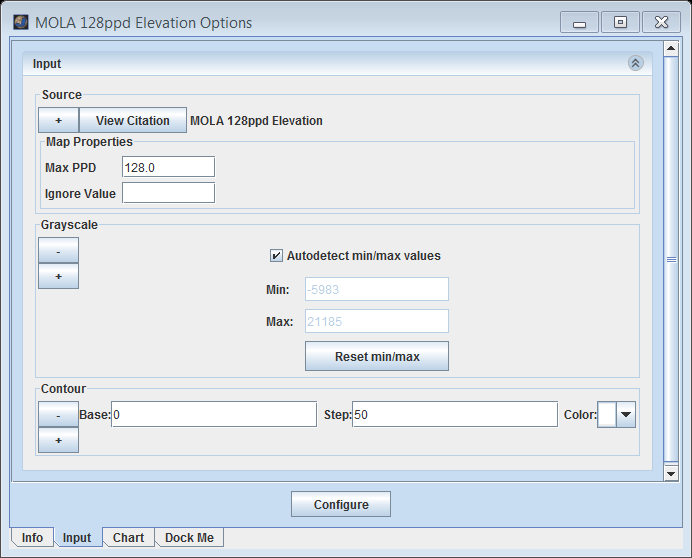This screenshot has width=692, height=558.
Task: Minimize the Elevation Options window
Action: tap(579, 22)
